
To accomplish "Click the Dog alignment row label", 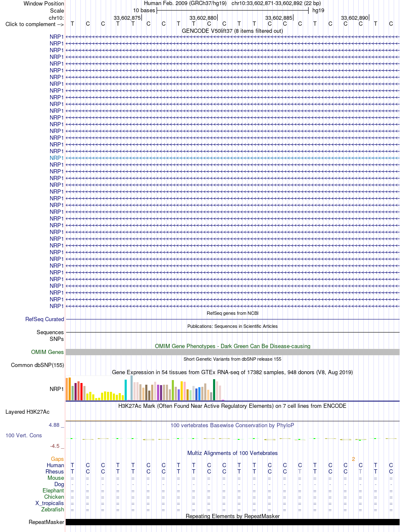I will click(x=59, y=484).
